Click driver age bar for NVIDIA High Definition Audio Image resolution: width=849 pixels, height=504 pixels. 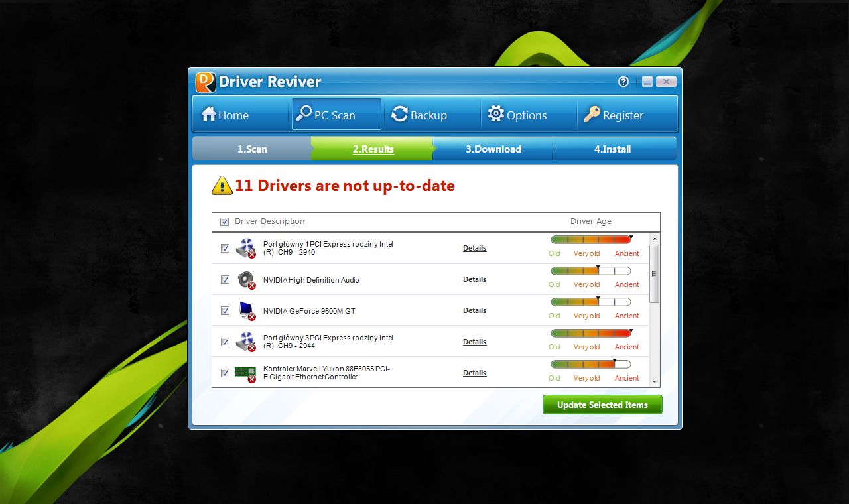(x=591, y=271)
